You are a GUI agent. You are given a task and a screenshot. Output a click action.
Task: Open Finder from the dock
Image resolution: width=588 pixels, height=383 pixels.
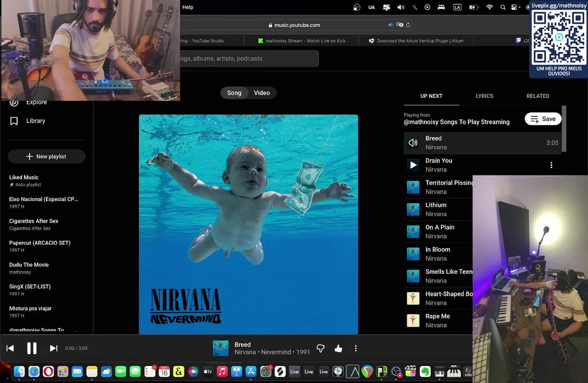(x=19, y=371)
